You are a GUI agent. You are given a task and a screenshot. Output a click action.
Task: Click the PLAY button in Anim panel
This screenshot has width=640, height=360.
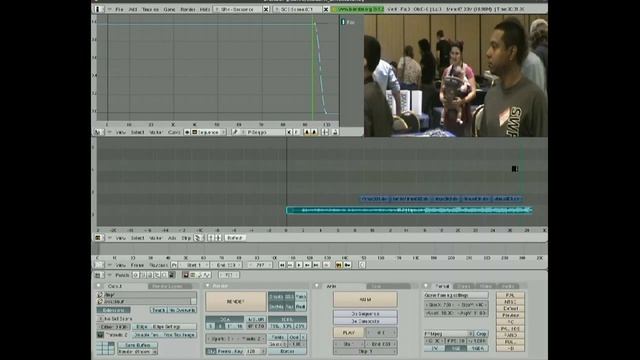coord(349,332)
